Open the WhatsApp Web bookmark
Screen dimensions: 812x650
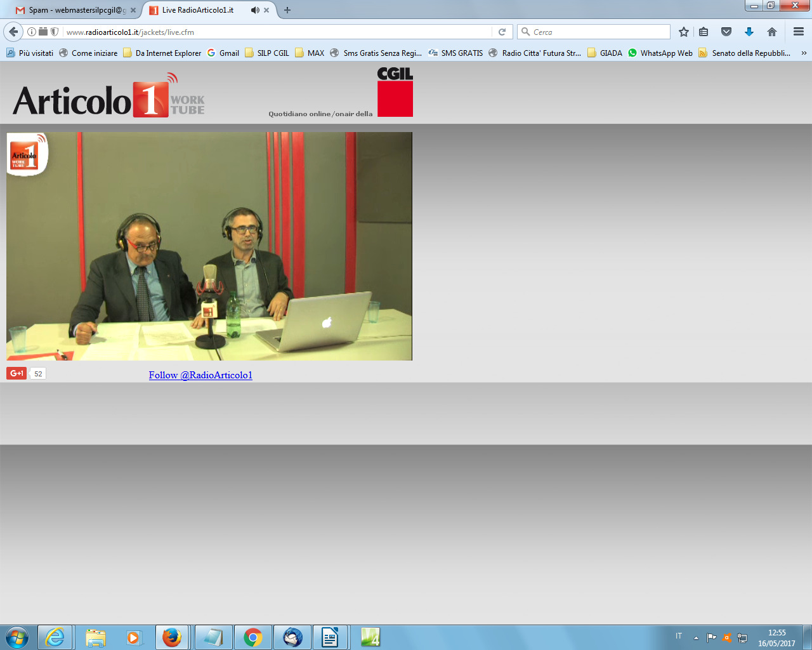(666, 53)
